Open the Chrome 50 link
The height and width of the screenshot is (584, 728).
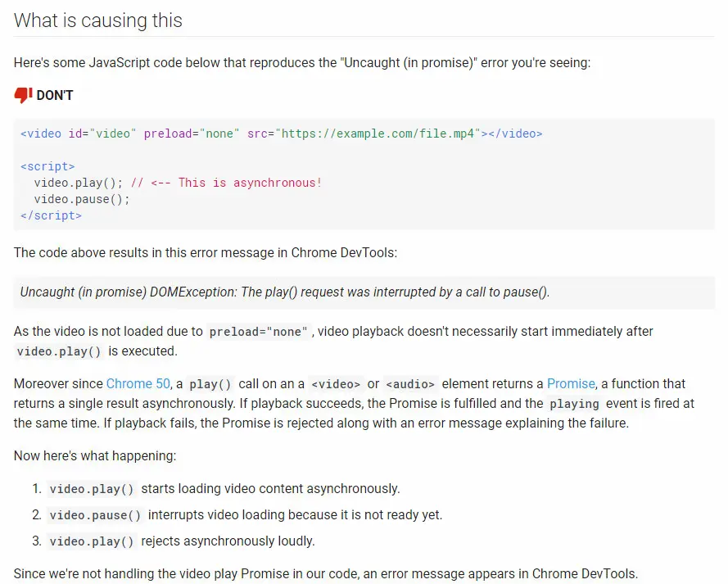coord(138,383)
